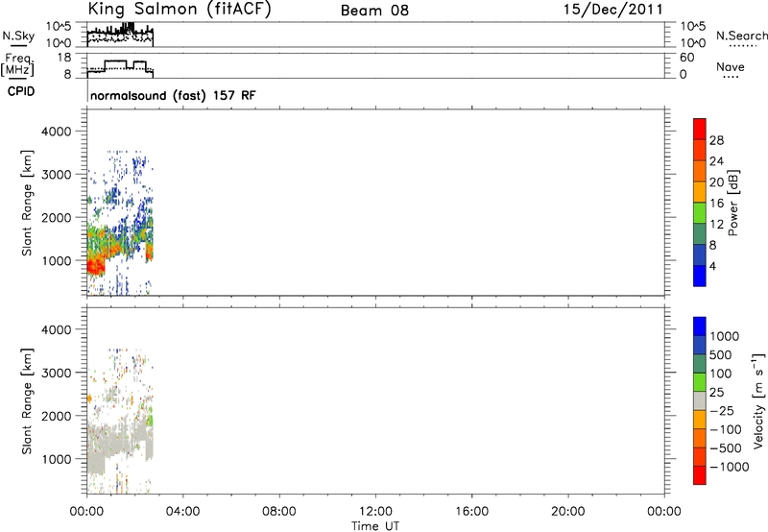Click the blue 1000 velocity swatch

click(x=700, y=326)
